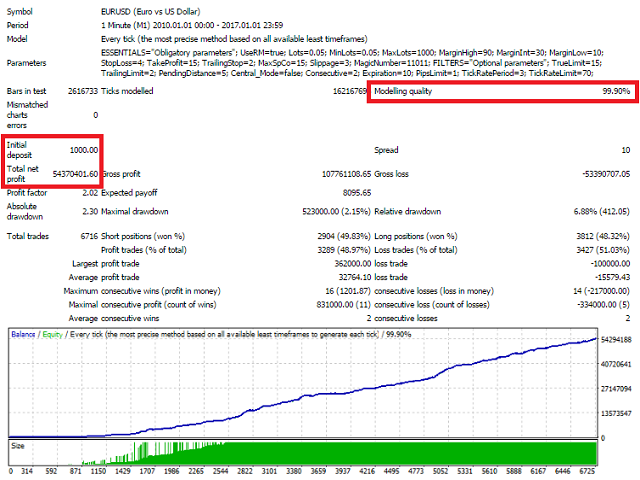
Task: Click the Gross loss value -53390707.05
Action: point(606,174)
